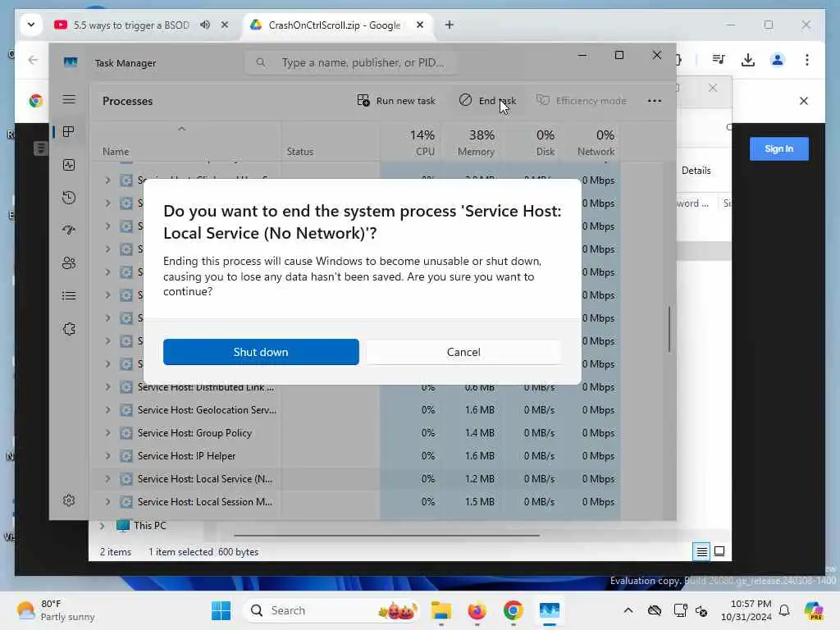
Task: Expand Service Host: Distributed Link row
Action: tap(107, 387)
